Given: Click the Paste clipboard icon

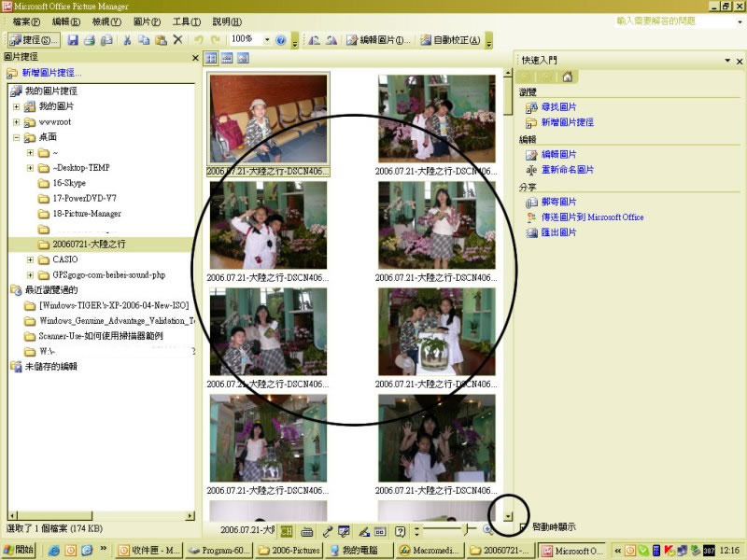Looking at the screenshot, I should (161, 40).
